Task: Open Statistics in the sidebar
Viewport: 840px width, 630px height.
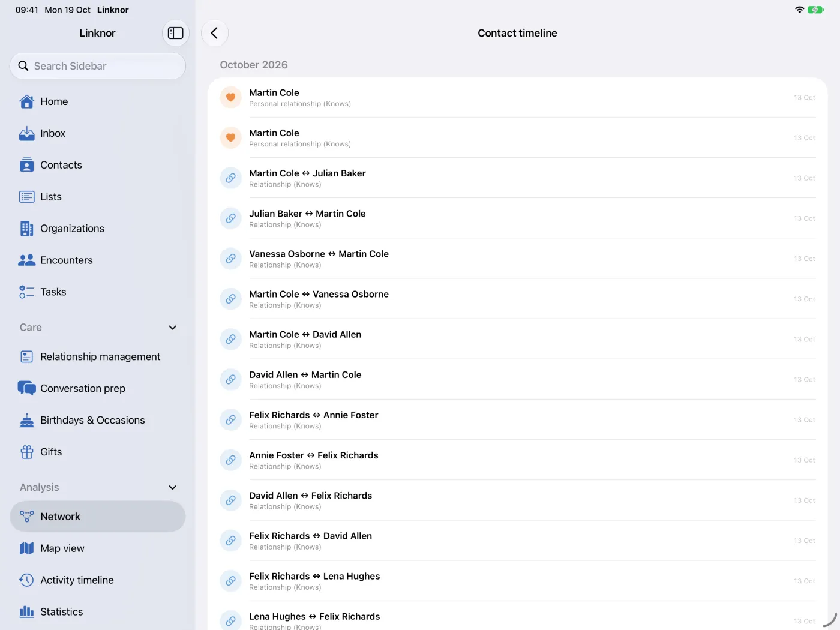Action: coord(98,612)
